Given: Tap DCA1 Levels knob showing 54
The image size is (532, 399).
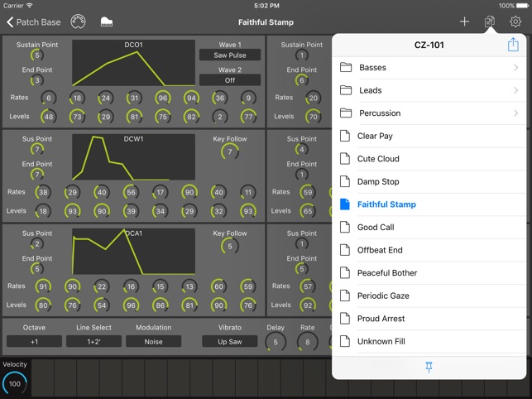Looking at the screenshot, I should pyautogui.click(x=102, y=305).
